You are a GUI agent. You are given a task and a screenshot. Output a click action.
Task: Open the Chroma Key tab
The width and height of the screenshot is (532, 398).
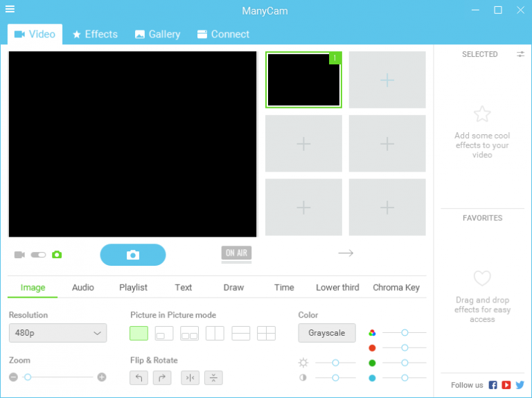pos(396,287)
